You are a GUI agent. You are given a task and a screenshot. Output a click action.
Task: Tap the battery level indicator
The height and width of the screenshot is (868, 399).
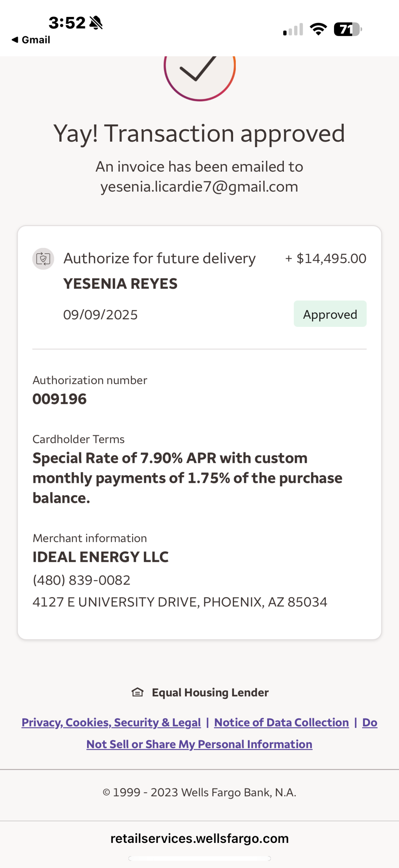pos(348,29)
